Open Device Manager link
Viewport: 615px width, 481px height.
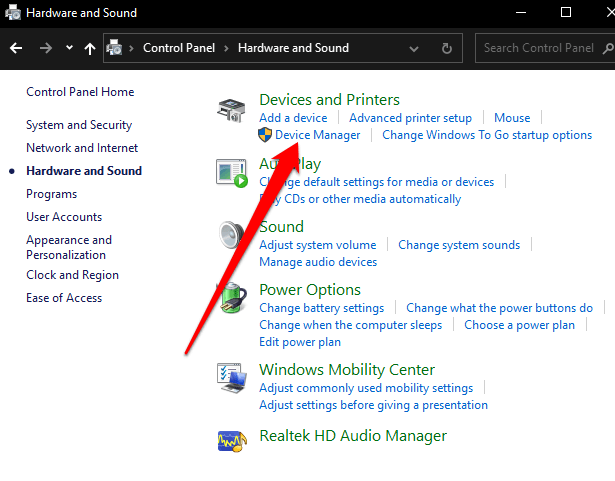coord(317,135)
